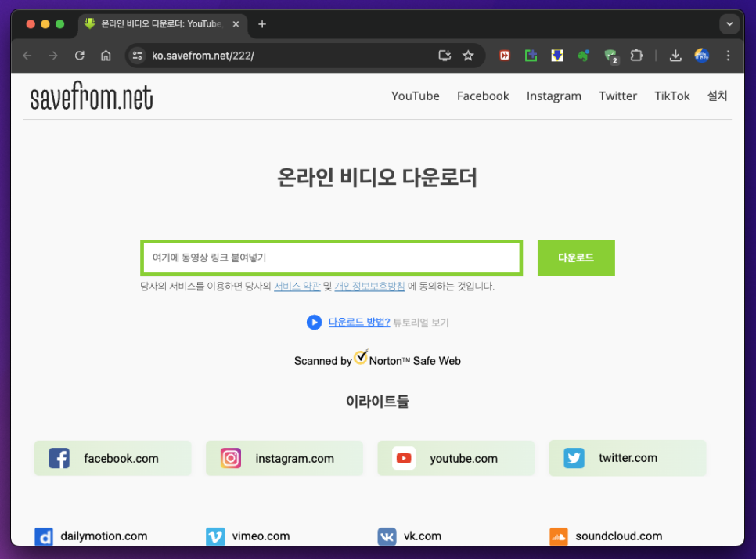Open YouTube in the site navigation
Viewport: 756px width, 559px height.
pos(415,96)
